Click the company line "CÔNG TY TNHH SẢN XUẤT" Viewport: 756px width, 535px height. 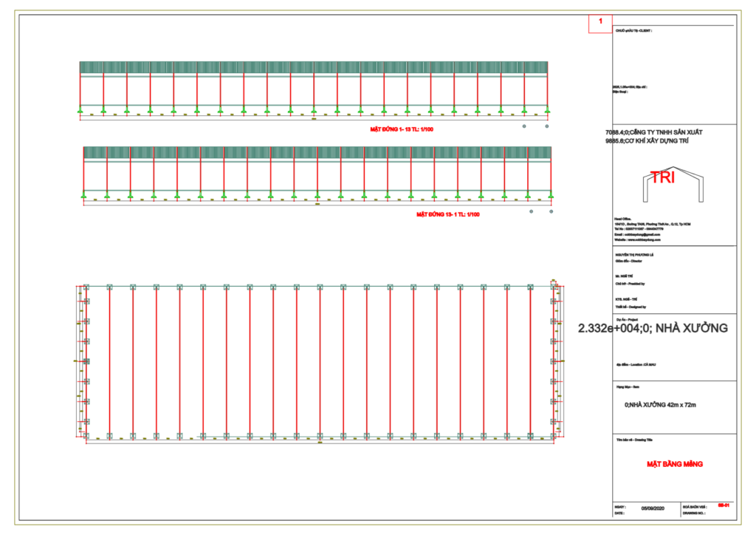(x=654, y=132)
